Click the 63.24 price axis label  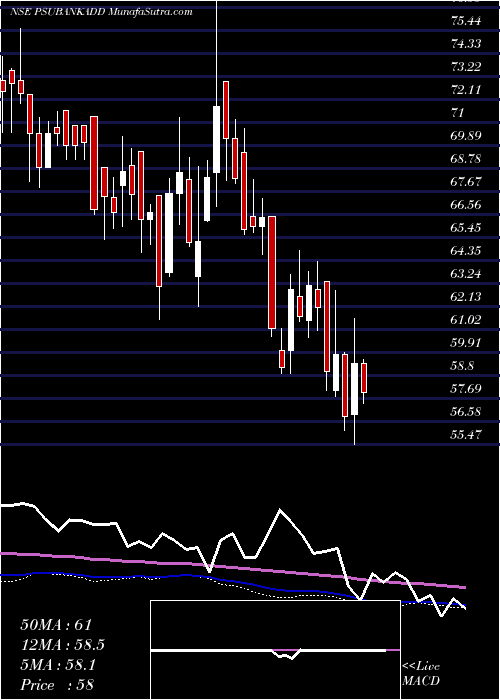(466, 274)
